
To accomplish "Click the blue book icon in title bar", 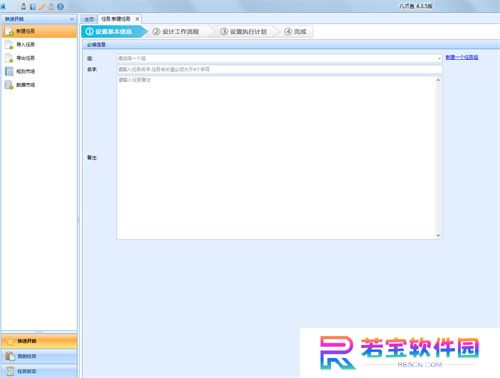I will click(x=33, y=6).
